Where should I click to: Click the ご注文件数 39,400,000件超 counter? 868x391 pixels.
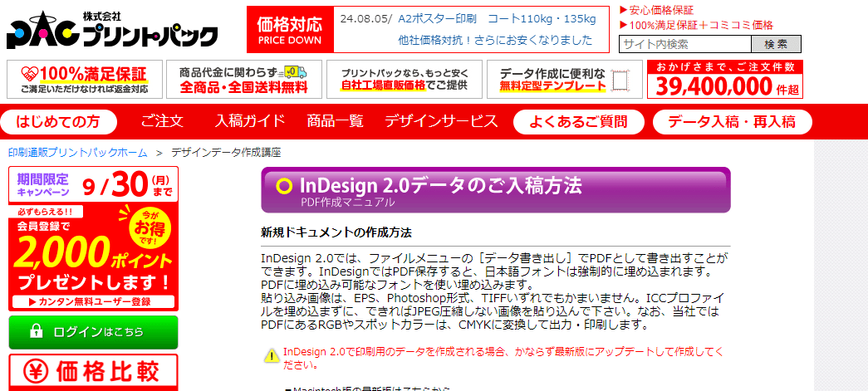pos(724,79)
